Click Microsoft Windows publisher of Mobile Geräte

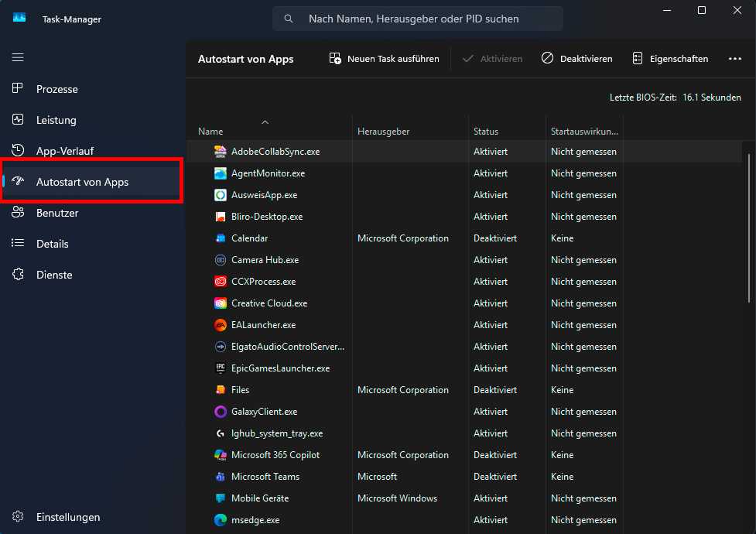(397, 498)
